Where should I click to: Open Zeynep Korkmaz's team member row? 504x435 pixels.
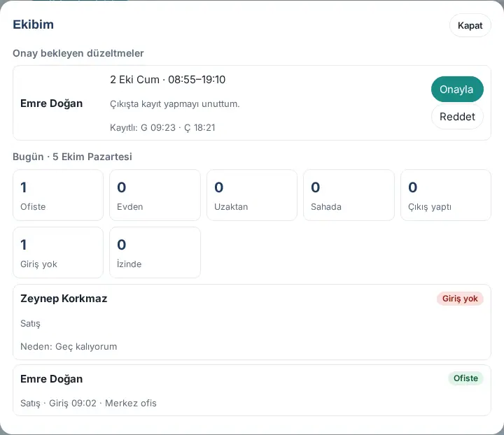252,322
